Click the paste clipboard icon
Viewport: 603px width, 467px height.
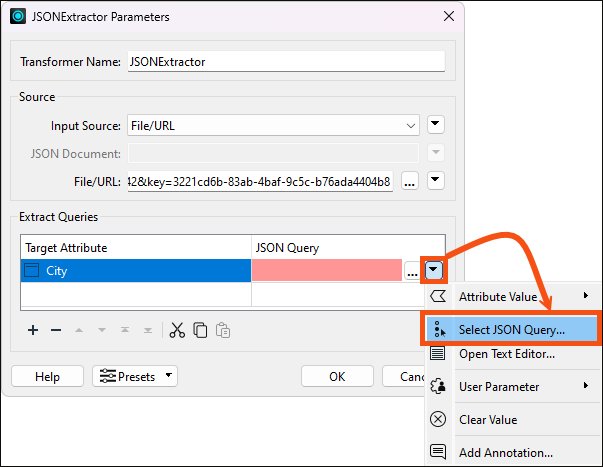224,330
